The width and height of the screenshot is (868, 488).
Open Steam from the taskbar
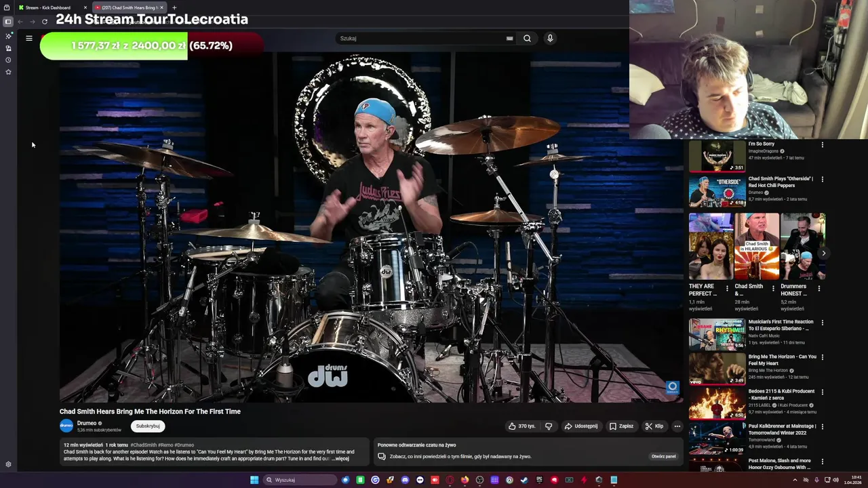[x=524, y=480]
